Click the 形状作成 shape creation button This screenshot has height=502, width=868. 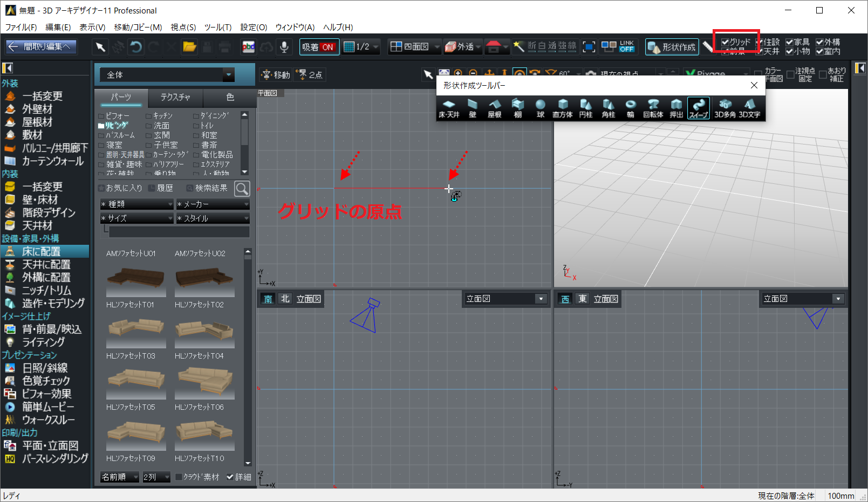(672, 47)
